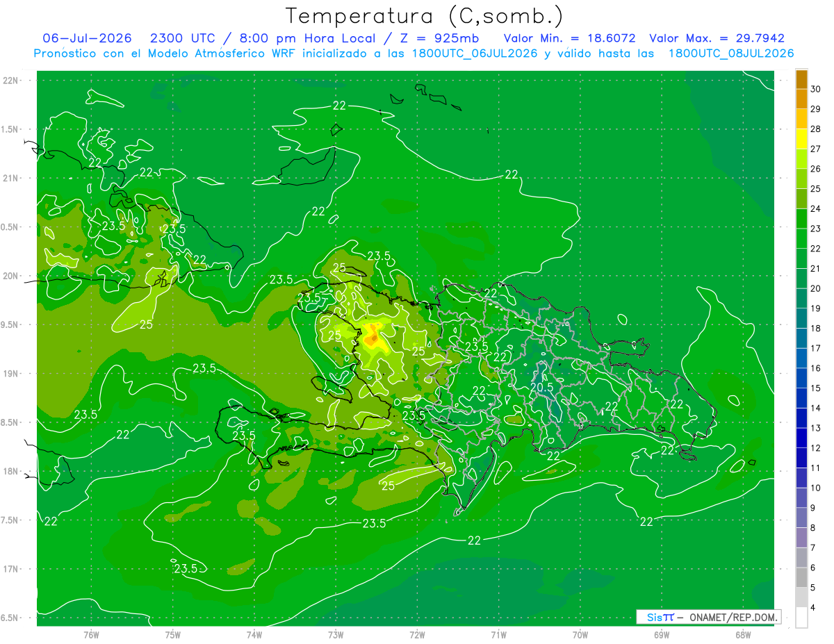
Task: Click the 70W longitude axis label
Action: (x=580, y=635)
